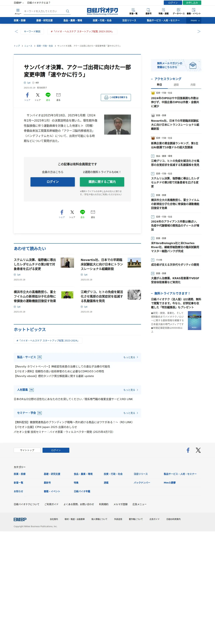
Task: Click the footer ログイン button
Action: [56, 450]
